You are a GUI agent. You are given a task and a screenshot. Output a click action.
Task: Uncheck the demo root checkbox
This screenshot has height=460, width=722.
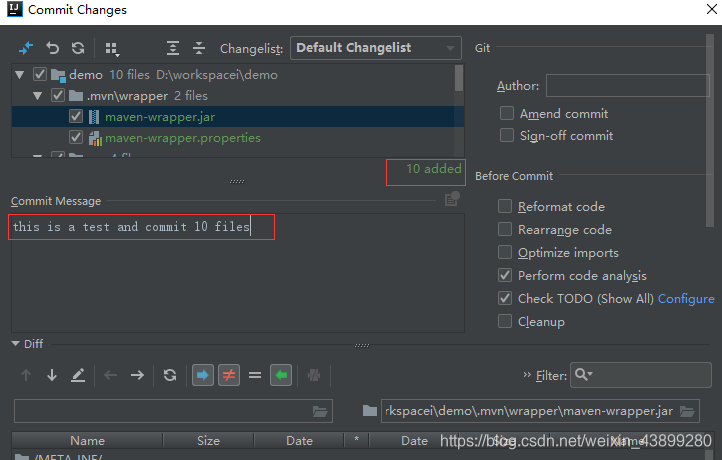pos(40,74)
